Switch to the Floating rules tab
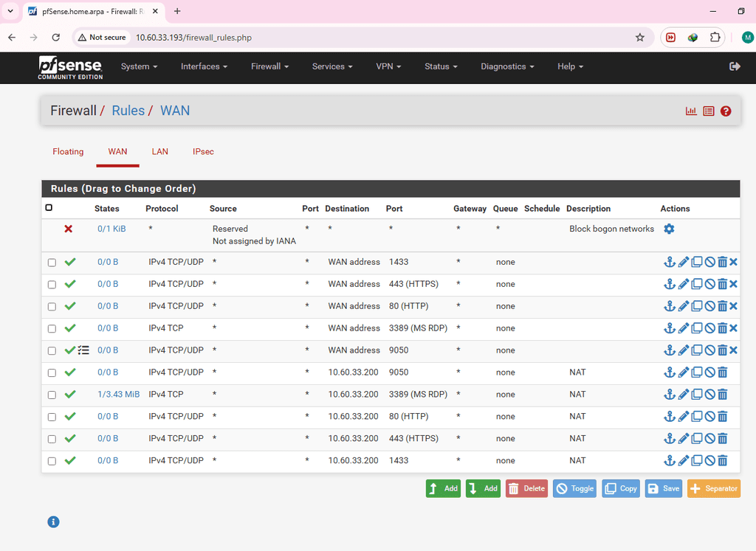This screenshot has height=551, width=756. 68,151
